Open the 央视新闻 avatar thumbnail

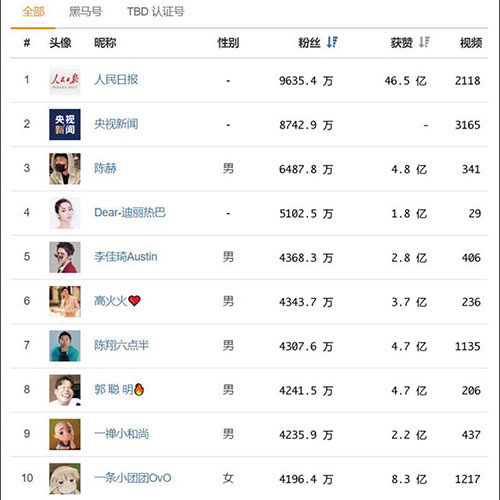coord(65,124)
